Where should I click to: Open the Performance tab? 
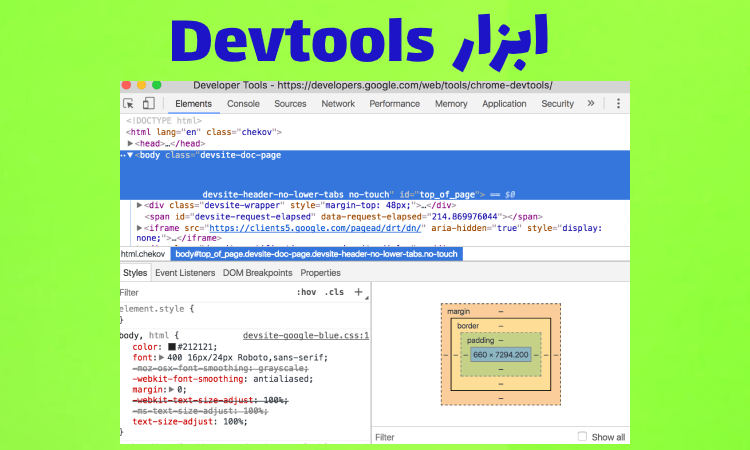pos(394,104)
